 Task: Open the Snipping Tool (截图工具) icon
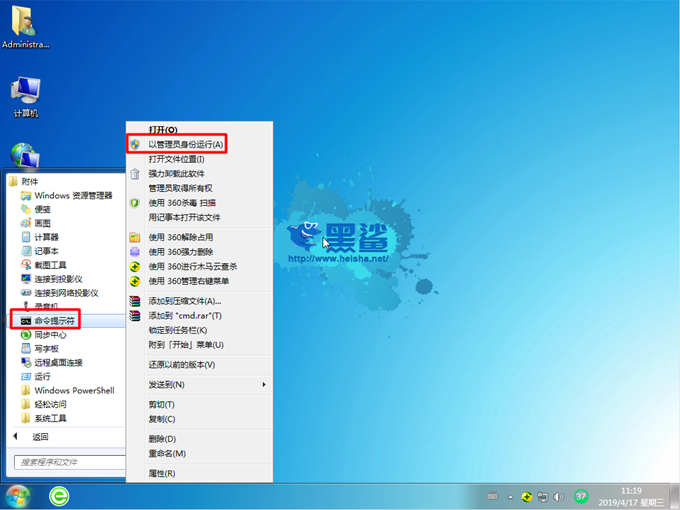coord(26,265)
